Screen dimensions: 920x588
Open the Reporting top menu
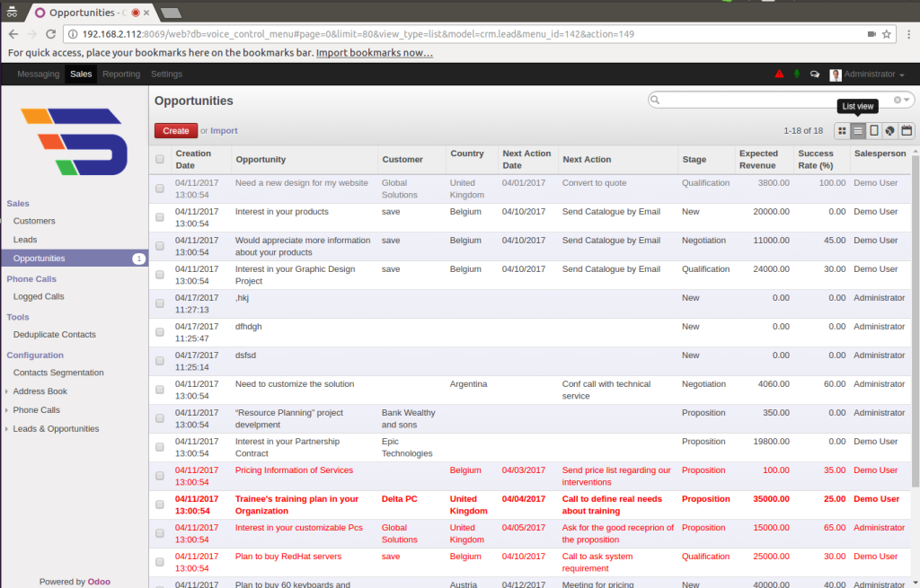click(x=121, y=75)
